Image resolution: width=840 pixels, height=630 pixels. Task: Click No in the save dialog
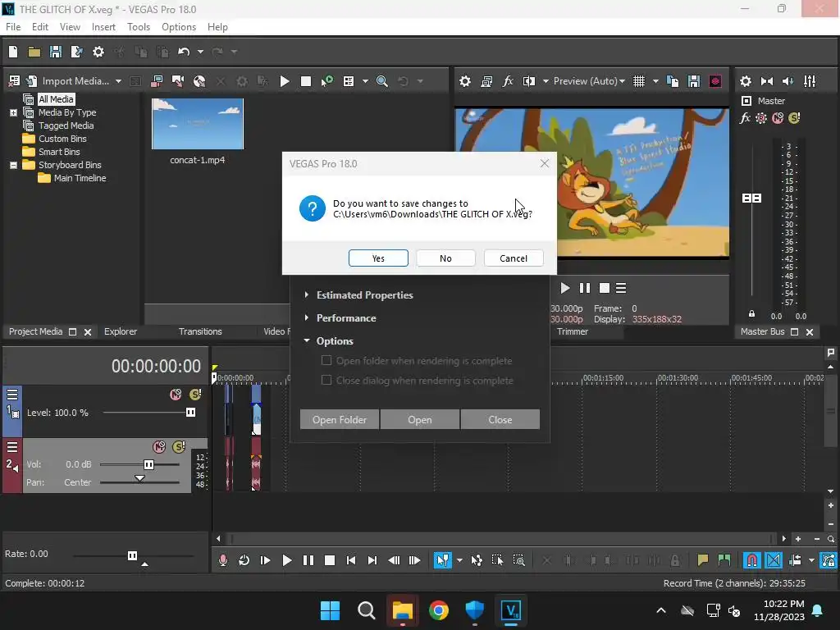[x=445, y=258]
